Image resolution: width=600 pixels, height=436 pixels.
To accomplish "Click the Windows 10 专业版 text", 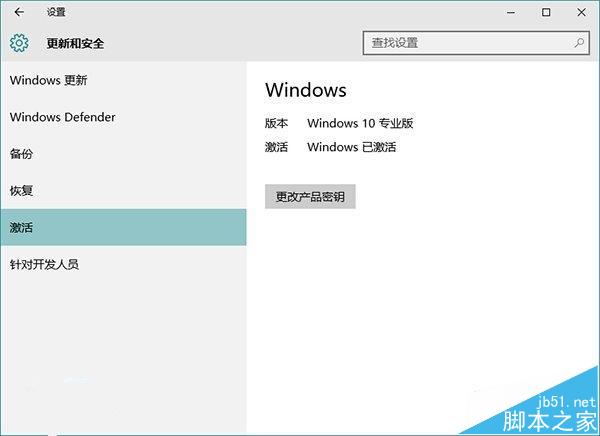I will click(x=360, y=123).
